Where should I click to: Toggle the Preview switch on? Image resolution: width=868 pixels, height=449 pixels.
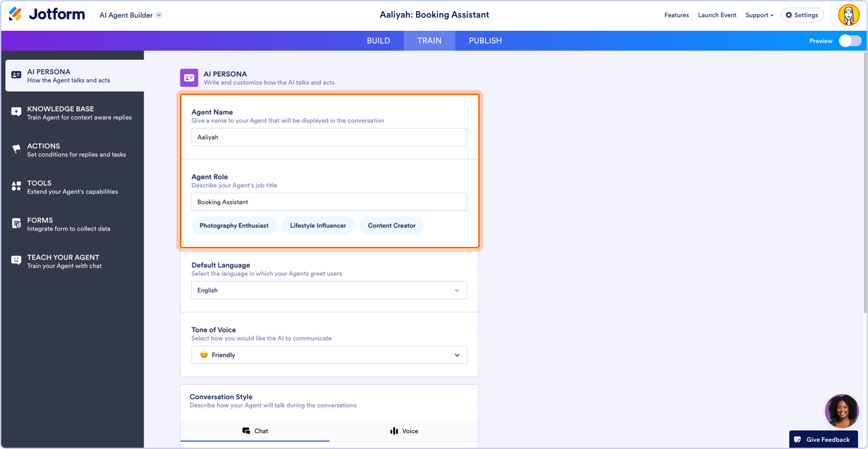[x=850, y=41]
